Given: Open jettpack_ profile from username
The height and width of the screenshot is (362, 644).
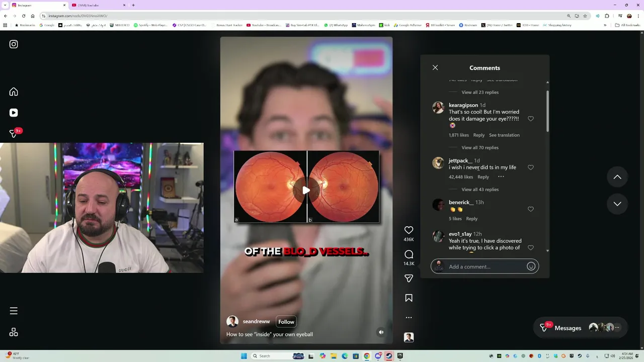Looking at the screenshot, I should pyautogui.click(x=460, y=160).
